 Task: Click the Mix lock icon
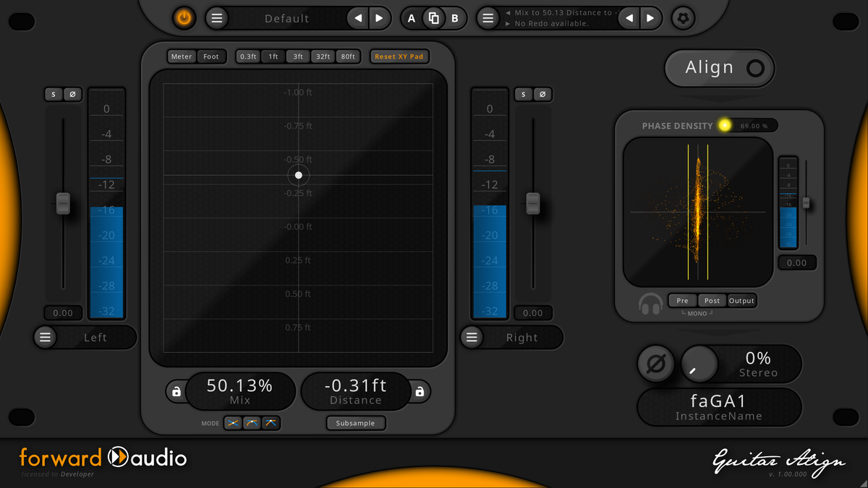(176, 392)
